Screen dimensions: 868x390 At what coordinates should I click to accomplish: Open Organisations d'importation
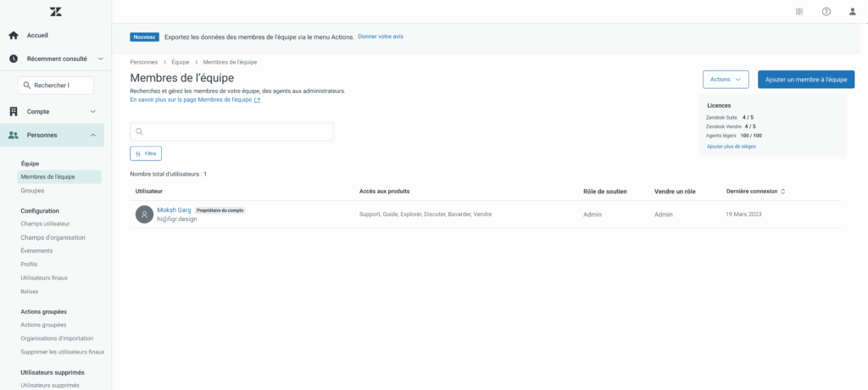coord(57,338)
